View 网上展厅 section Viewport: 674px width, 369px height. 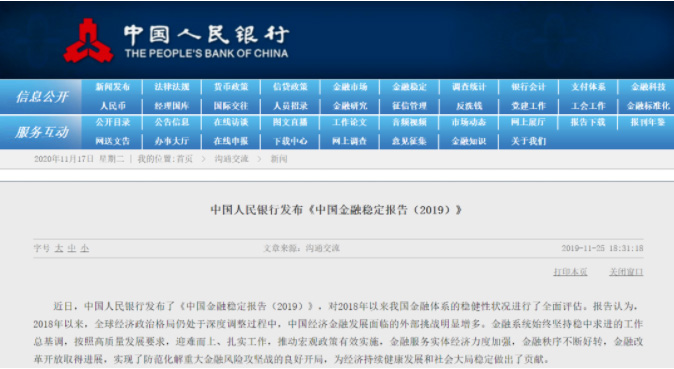pyautogui.click(x=529, y=122)
